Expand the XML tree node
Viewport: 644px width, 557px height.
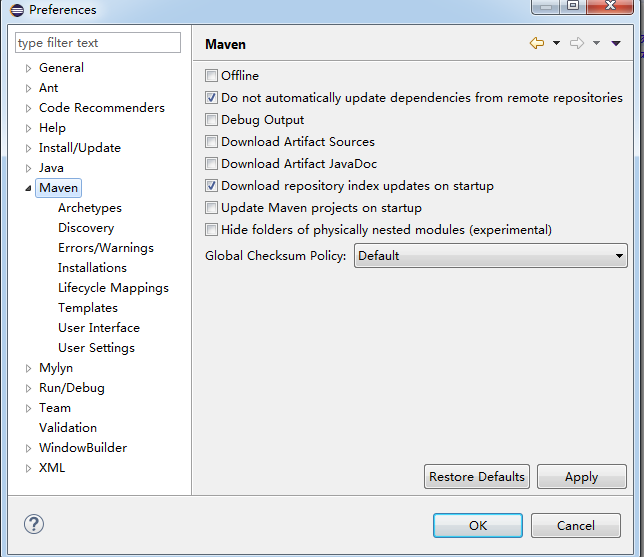pyautogui.click(x=28, y=468)
